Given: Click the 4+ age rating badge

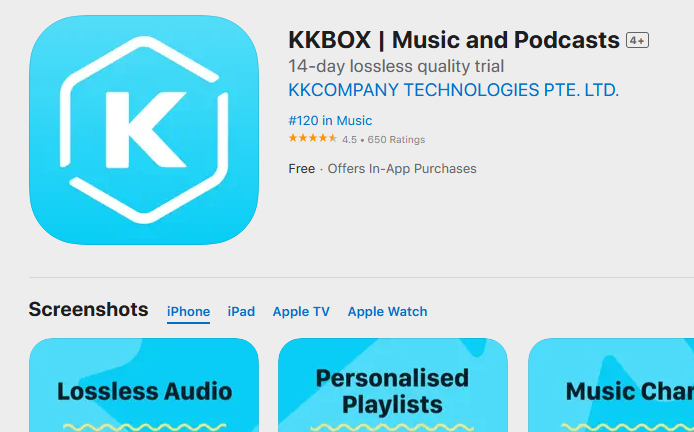Looking at the screenshot, I should pyautogui.click(x=637, y=40).
